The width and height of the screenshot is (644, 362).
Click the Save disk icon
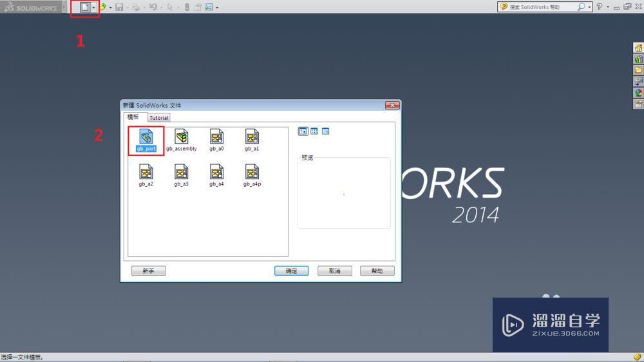pyautogui.click(x=119, y=7)
